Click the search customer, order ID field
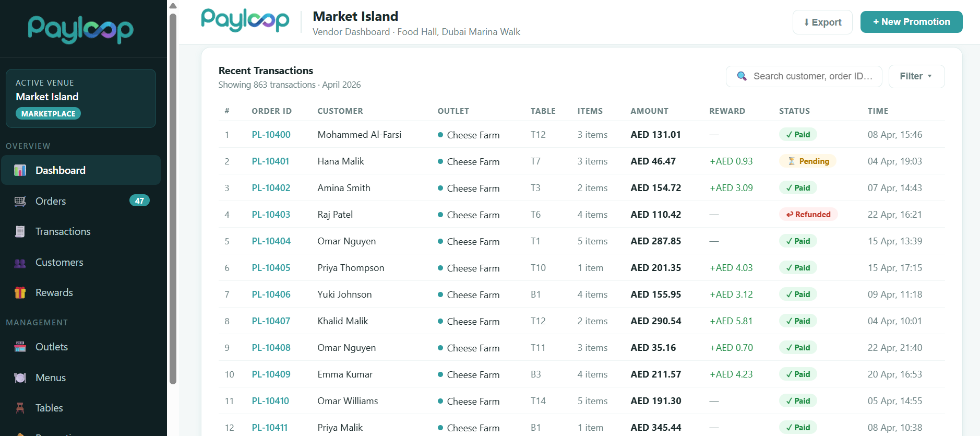The image size is (980, 436). tap(804, 76)
